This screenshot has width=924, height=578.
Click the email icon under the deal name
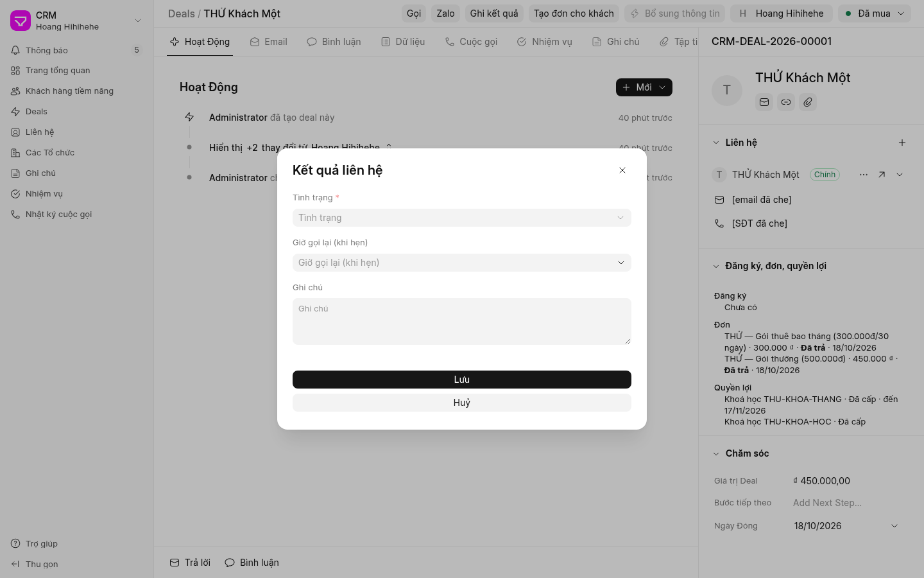[x=764, y=102]
